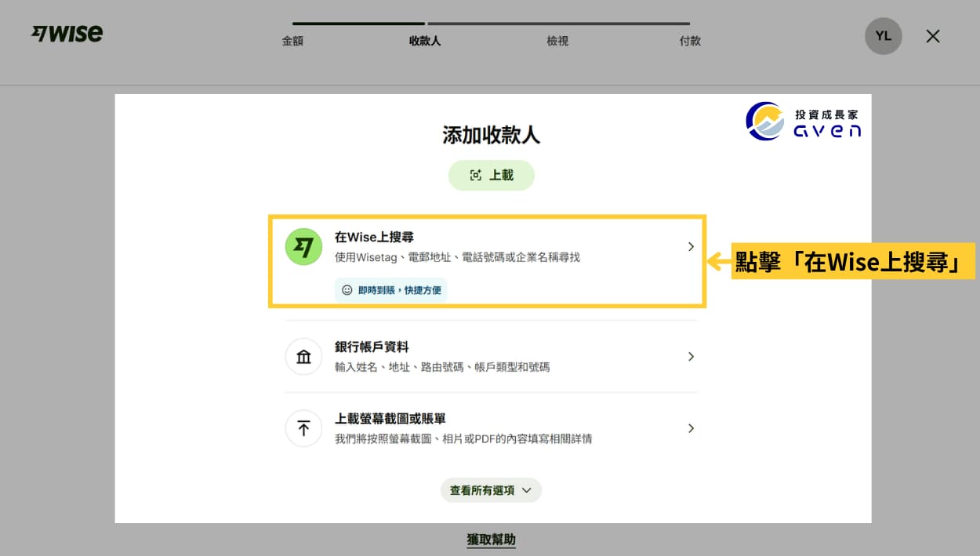Click the 即時到賬，快捷方便 badge
Screen dimensions: 980x556
[x=390, y=289]
